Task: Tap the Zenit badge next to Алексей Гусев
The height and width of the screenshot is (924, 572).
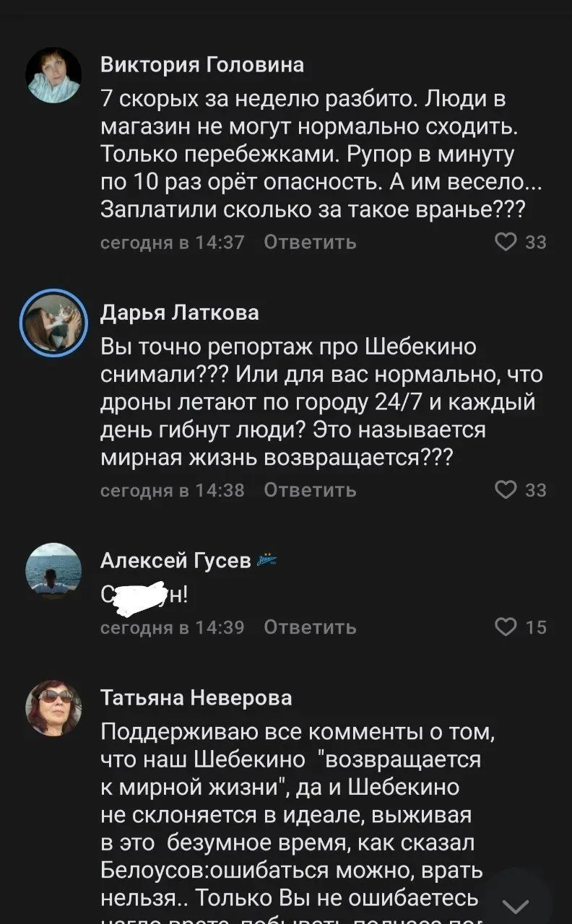Action: [266, 560]
